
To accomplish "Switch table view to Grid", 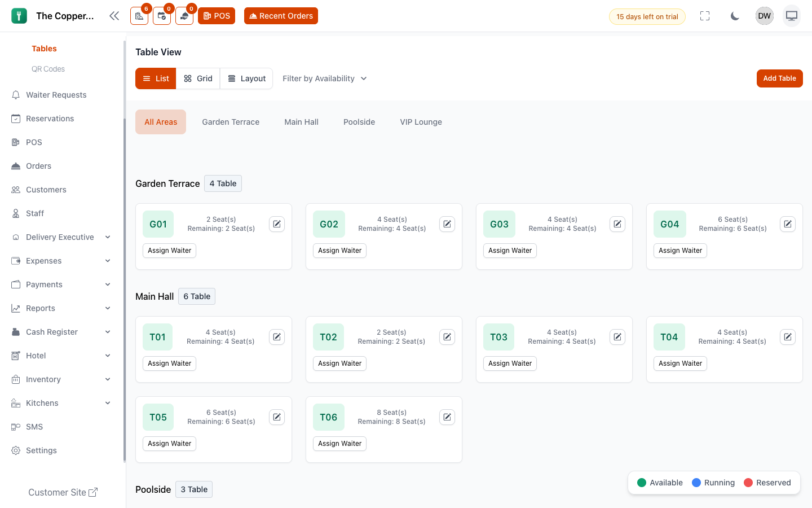I will [x=198, y=78].
